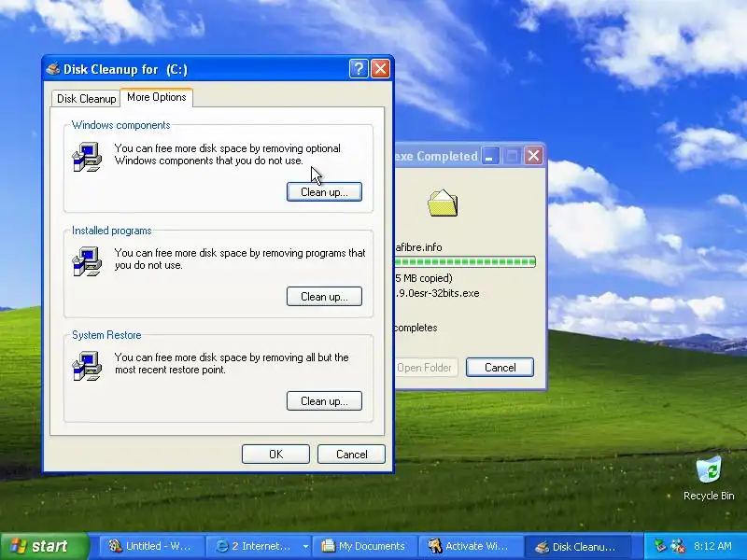This screenshot has height=560, width=747.
Task: Click the afibre.info text in download dialog
Action: tap(418, 247)
